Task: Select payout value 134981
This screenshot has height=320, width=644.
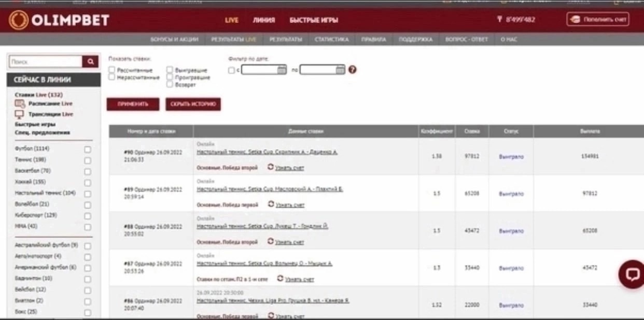Action: tap(590, 156)
